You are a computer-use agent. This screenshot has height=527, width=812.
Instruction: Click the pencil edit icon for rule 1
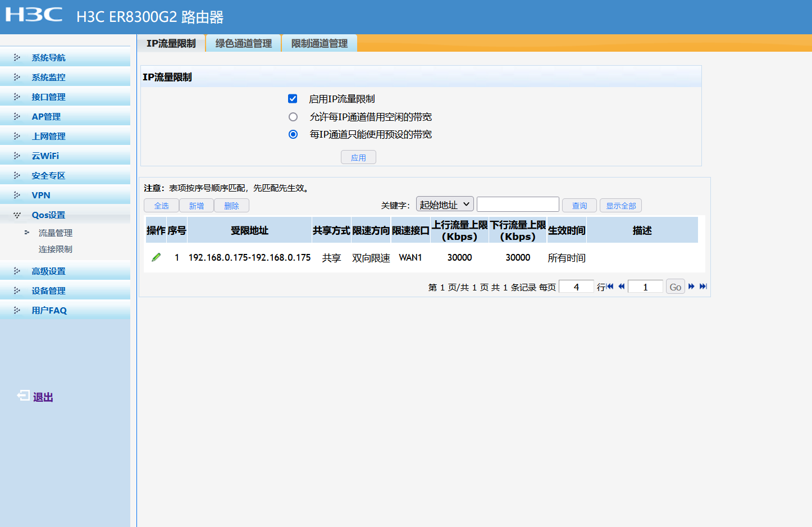pyautogui.click(x=156, y=257)
